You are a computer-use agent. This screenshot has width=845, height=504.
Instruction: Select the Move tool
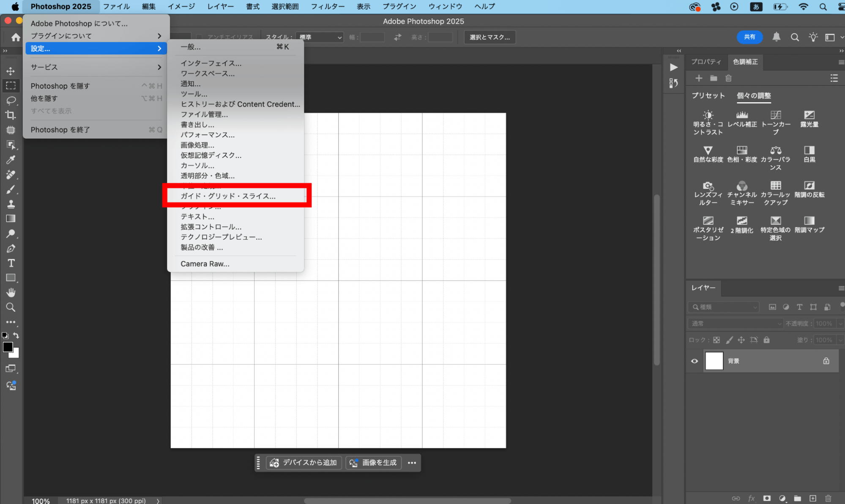coord(11,71)
